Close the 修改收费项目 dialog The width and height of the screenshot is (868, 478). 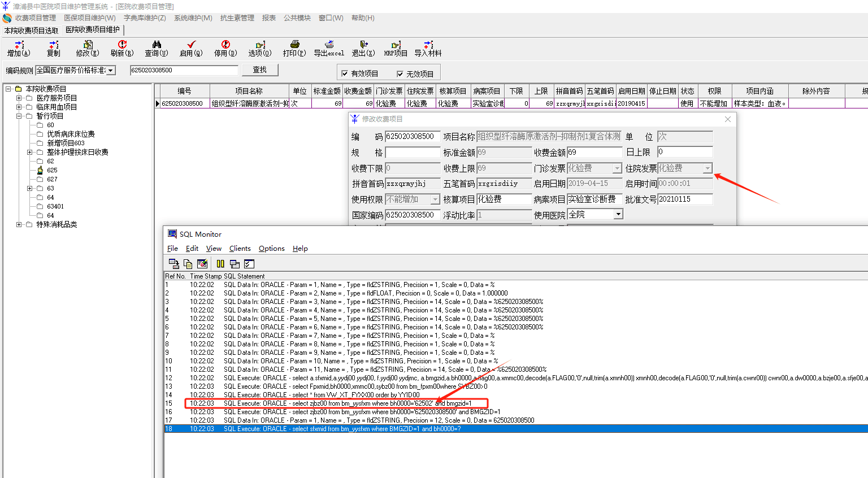point(728,119)
